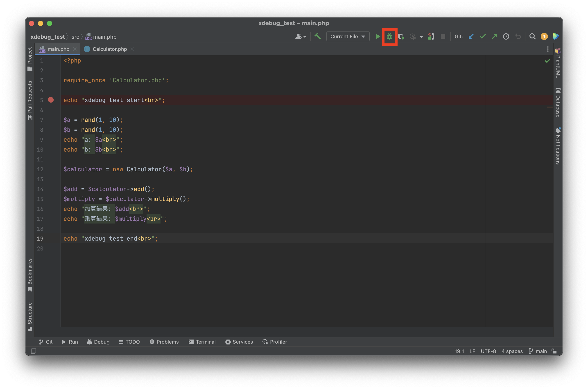Open Current File run configuration dropdown
This screenshot has height=389, width=588.
point(348,37)
